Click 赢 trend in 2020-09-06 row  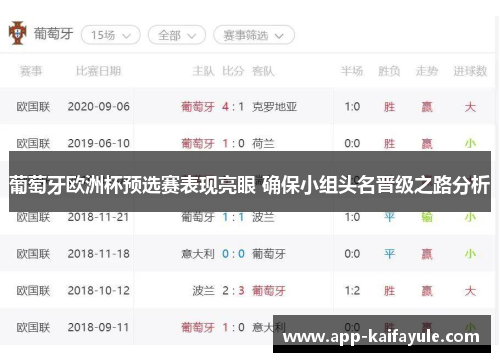pos(427,107)
